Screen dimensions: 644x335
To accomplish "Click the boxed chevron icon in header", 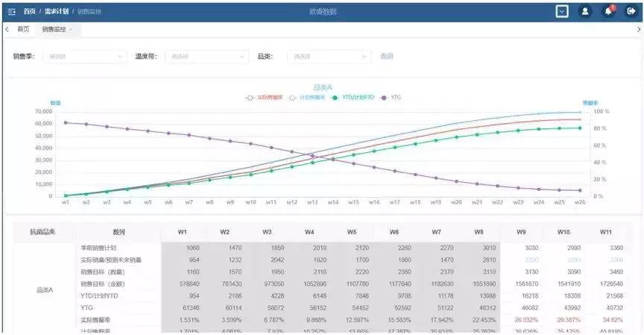I will (x=562, y=11).
